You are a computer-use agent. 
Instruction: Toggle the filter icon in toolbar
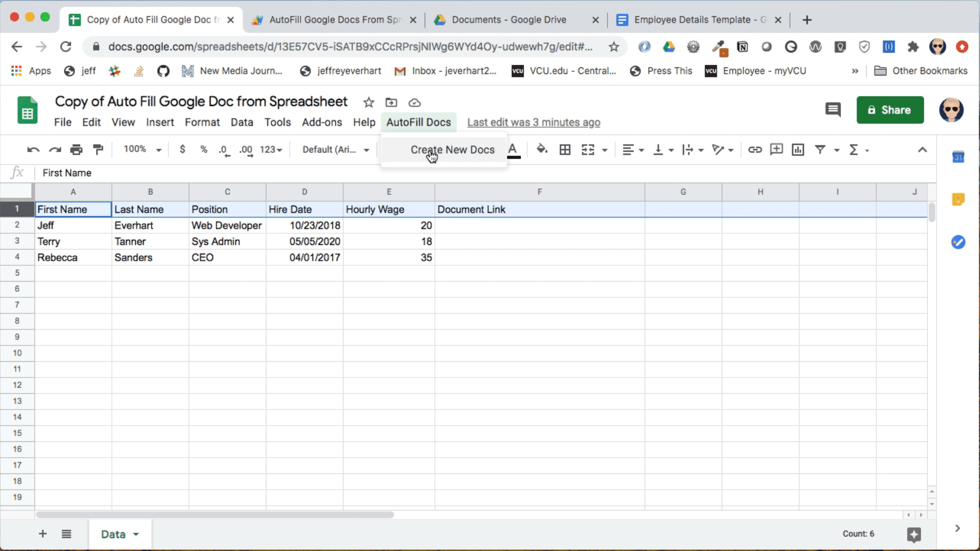click(820, 149)
